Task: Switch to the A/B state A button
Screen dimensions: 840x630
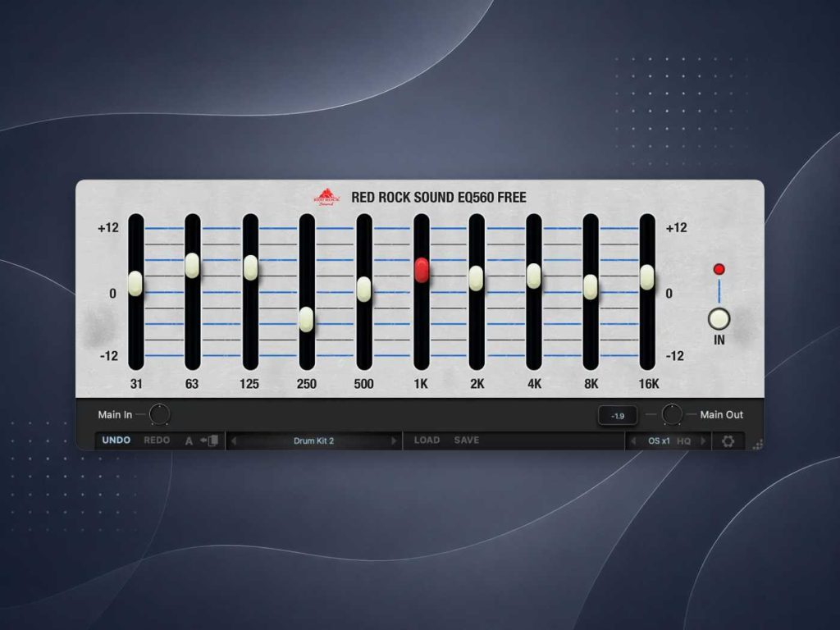Action: coord(189,441)
